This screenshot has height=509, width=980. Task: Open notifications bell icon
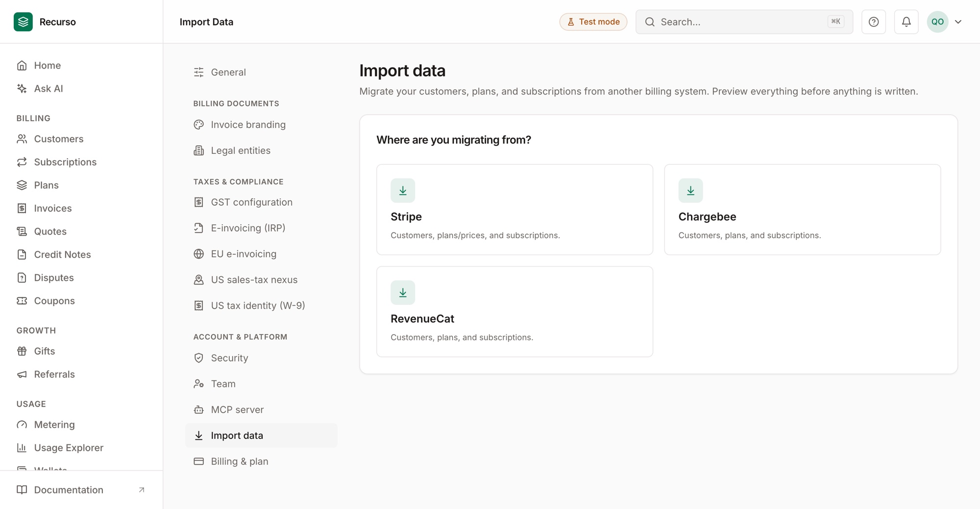[906, 22]
